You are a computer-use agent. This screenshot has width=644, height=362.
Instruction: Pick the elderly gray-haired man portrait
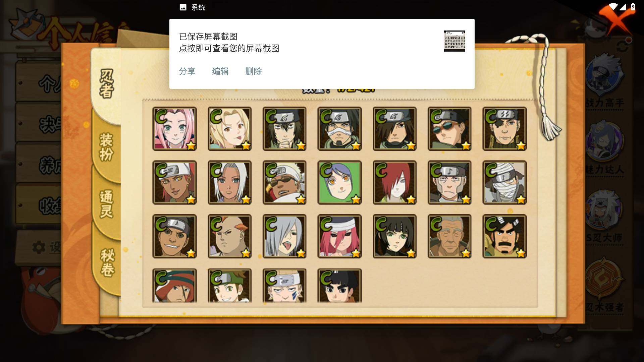pyautogui.click(x=449, y=236)
